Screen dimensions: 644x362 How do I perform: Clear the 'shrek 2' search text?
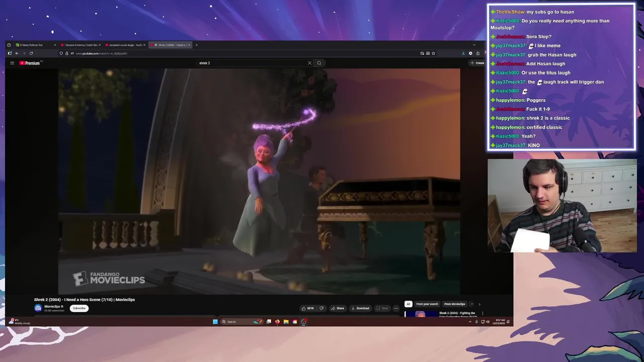point(309,63)
